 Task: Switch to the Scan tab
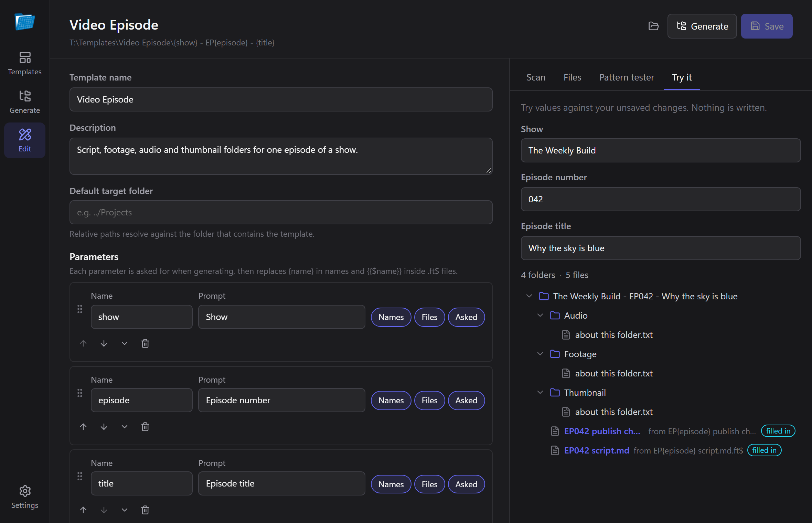pos(536,77)
